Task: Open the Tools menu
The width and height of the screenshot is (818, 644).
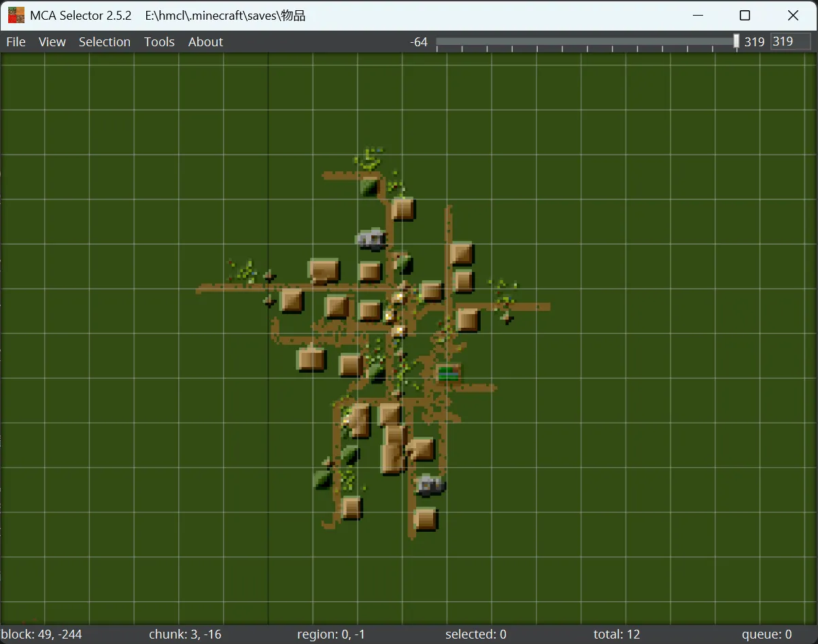Action: pyautogui.click(x=159, y=42)
